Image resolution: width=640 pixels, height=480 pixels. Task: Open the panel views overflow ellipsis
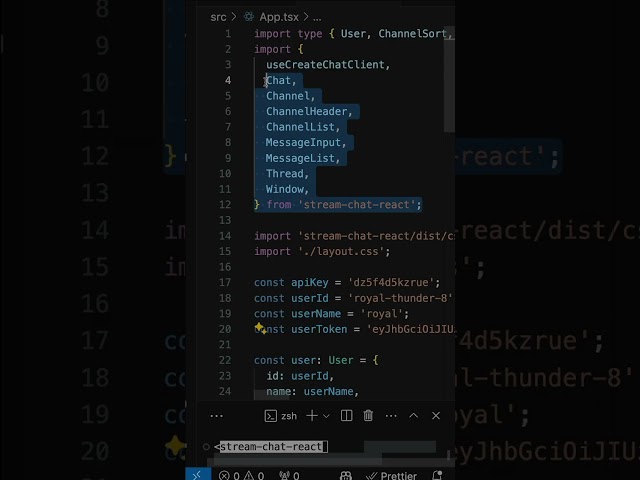[216, 416]
